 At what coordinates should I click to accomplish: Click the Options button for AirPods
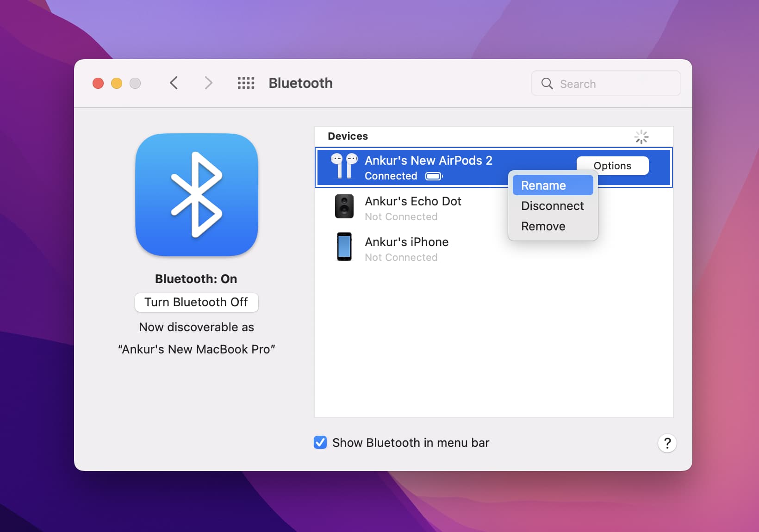coord(612,166)
